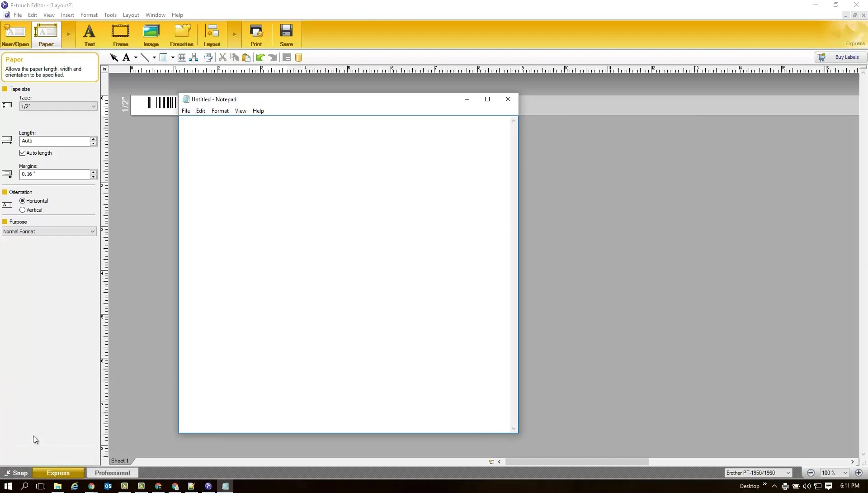868x493 pixels.
Task: Click the arrange/align objects icon
Action: (194, 57)
